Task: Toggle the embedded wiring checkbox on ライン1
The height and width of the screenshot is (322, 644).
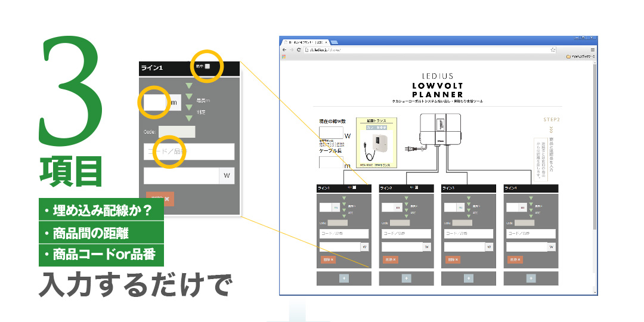Action: tap(354, 188)
